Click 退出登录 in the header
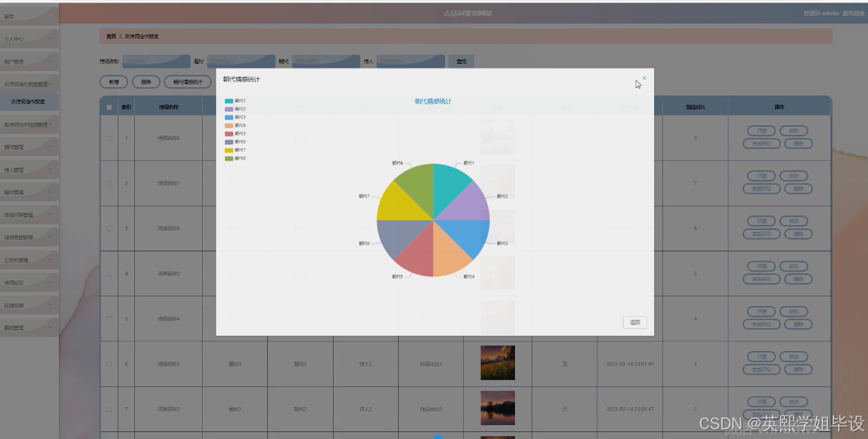 [853, 13]
